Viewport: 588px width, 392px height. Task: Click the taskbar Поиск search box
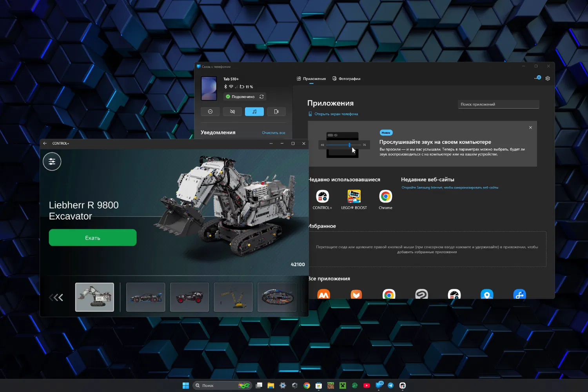pyautogui.click(x=223, y=385)
